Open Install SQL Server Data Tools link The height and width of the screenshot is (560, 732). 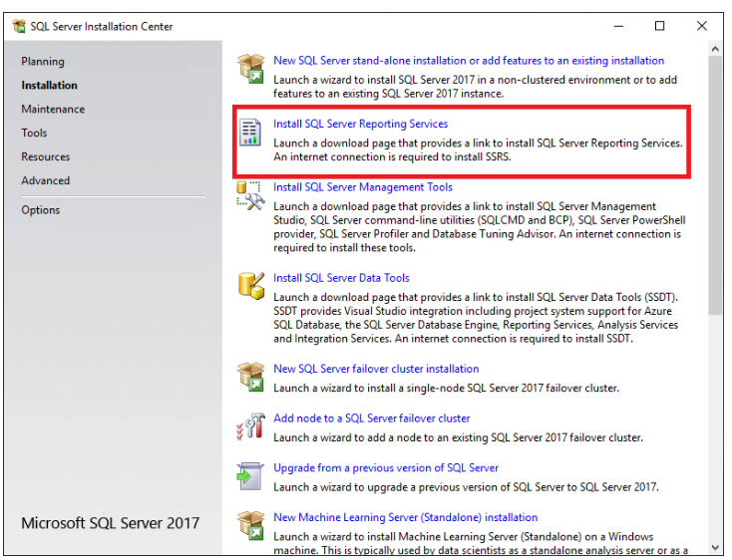point(341,278)
